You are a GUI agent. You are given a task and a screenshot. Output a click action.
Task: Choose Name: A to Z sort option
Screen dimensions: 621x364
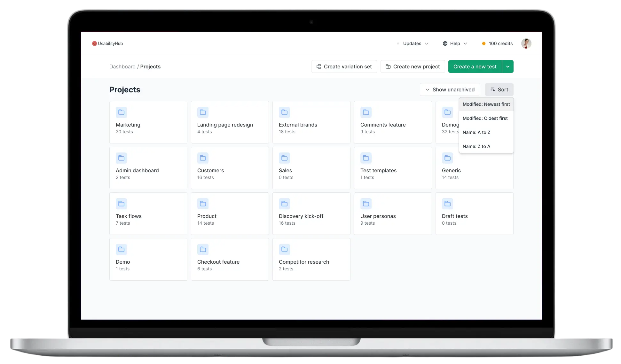[x=486, y=132]
